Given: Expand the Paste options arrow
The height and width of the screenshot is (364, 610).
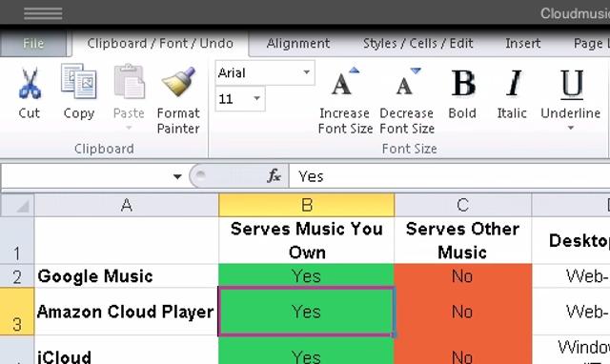Looking at the screenshot, I should [129, 128].
